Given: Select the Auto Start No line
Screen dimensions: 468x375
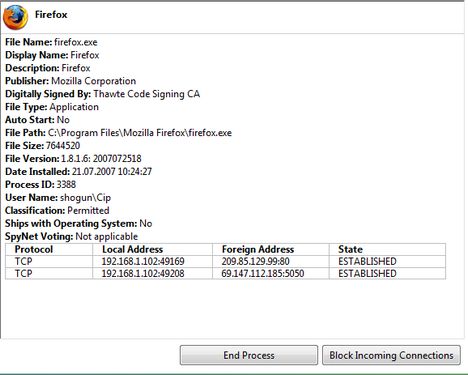Looking at the screenshot, I should 37,120.
